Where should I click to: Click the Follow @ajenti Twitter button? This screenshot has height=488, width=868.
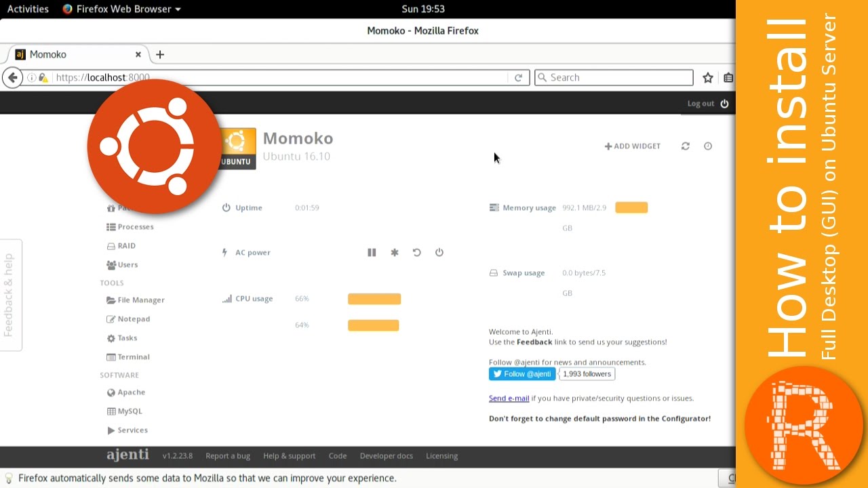pyautogui.click(x=522, y=374)
